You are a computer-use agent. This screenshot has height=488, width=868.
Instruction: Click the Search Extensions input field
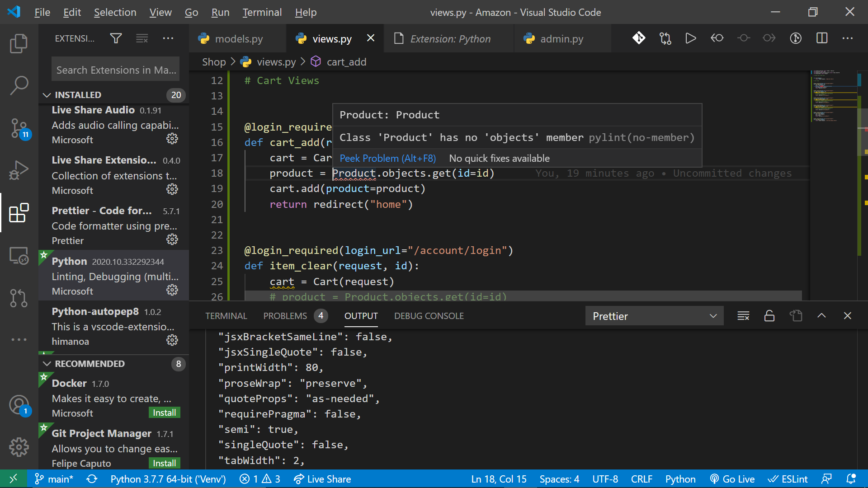tap(115, 70)
